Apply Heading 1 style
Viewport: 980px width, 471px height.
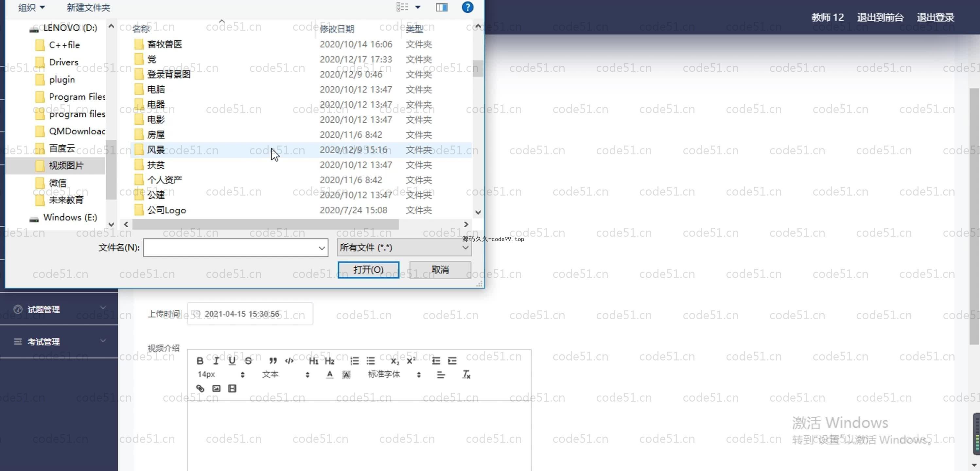click(313, 361)
